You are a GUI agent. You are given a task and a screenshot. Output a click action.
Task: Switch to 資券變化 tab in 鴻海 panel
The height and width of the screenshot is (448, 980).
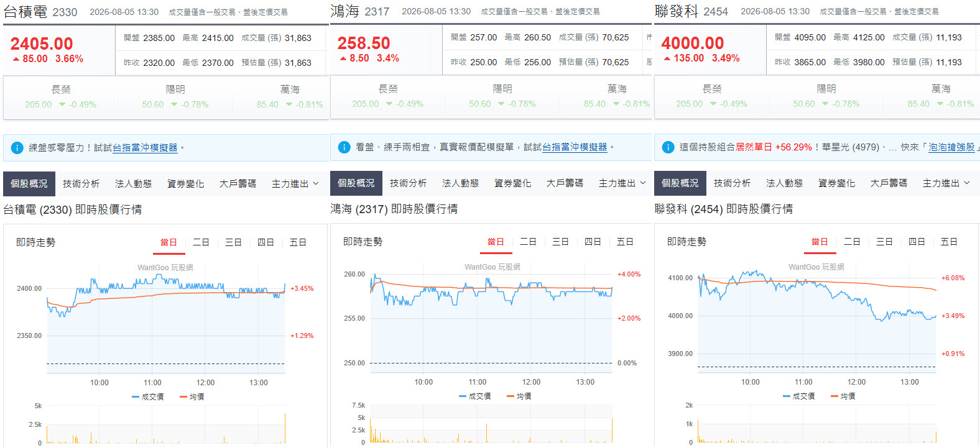pos(513,183)
